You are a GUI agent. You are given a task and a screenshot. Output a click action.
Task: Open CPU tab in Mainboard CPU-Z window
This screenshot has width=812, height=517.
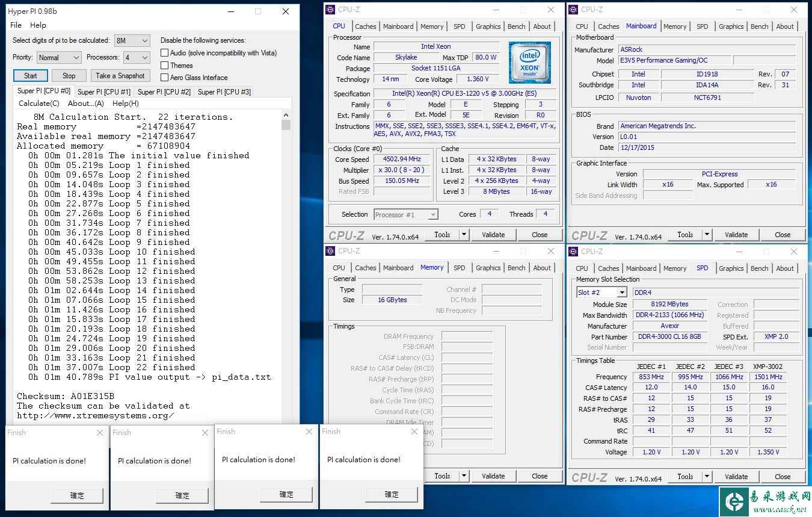pyautogui.click(x=582, y=26)
